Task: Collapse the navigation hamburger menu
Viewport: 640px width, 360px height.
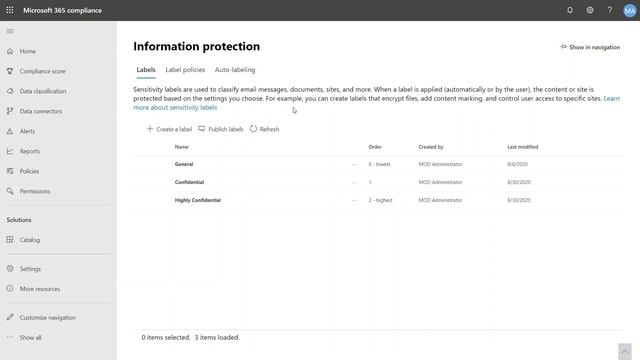Action: coord(10,31)
